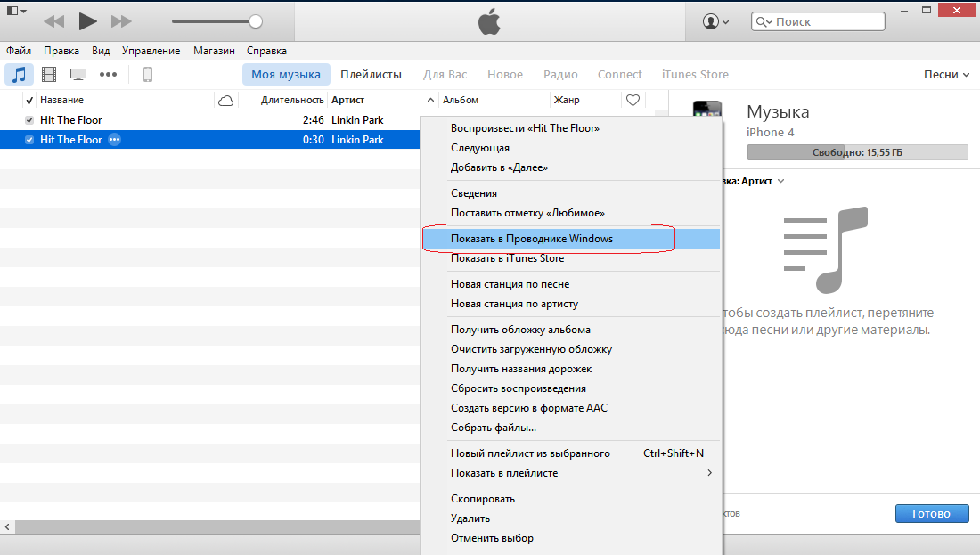Open the account user icon menu
This screenshot has height=555, width=980.
point(715,21)
